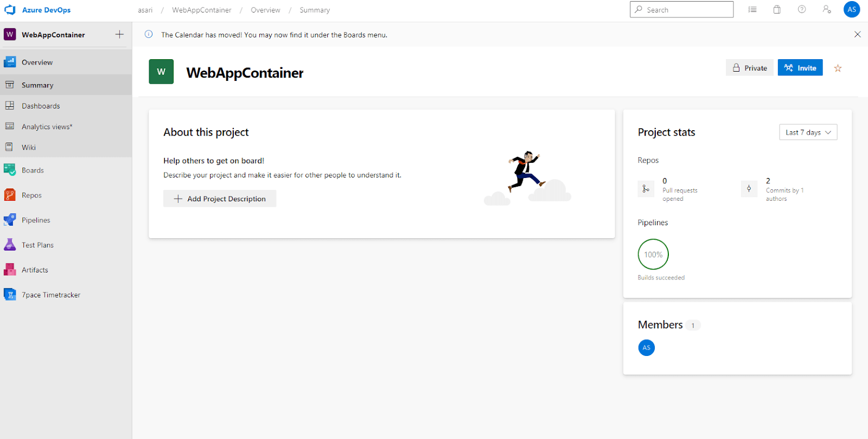Viewport: 868px width, 439px height.
Task: Go to Summary in the sidebar
Action: click(x=37, y=85)
